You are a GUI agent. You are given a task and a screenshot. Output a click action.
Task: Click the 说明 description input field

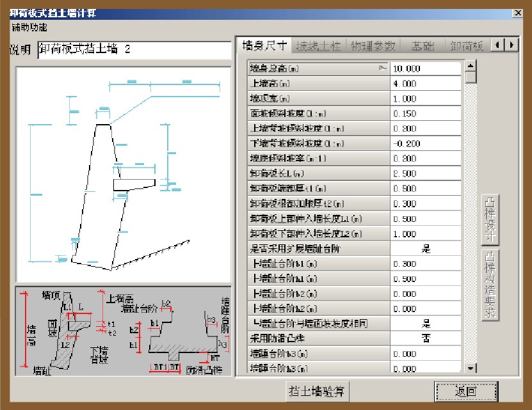134,50
